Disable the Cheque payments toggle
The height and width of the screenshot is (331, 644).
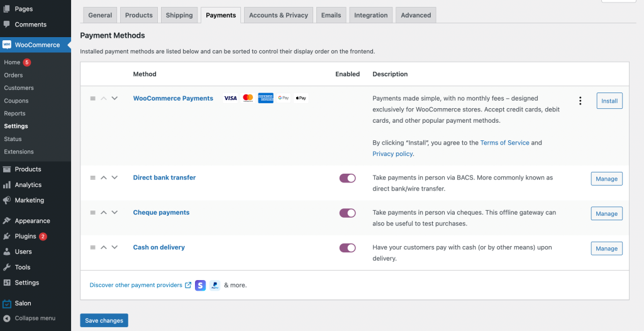[x=347, y=213]
